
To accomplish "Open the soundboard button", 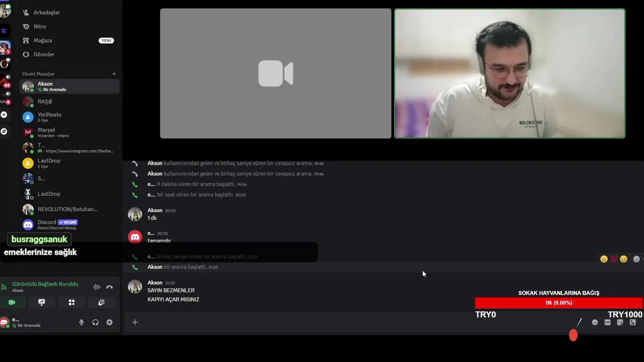I will pos(101,302).
